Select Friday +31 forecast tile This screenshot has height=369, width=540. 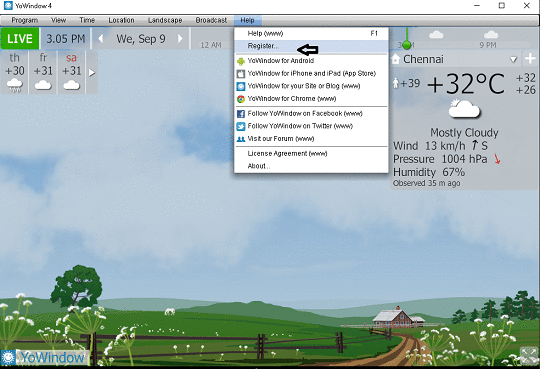pos(43,72)
